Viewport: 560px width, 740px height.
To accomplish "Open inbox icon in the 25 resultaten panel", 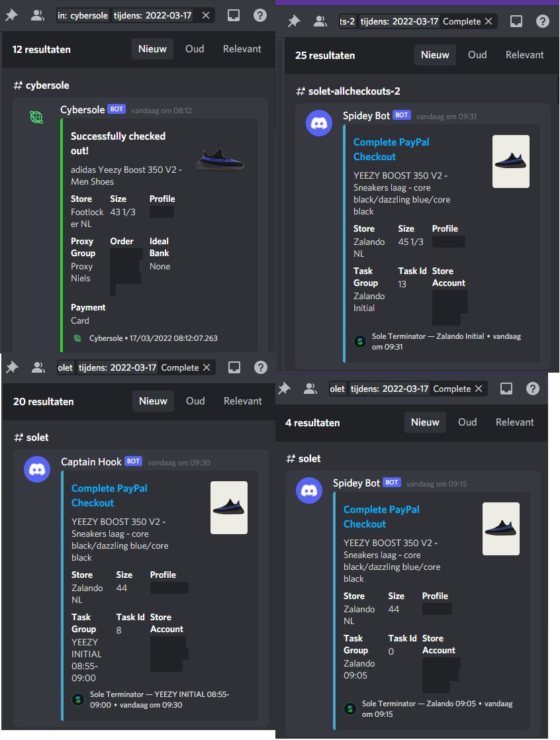I will point(516,21).
